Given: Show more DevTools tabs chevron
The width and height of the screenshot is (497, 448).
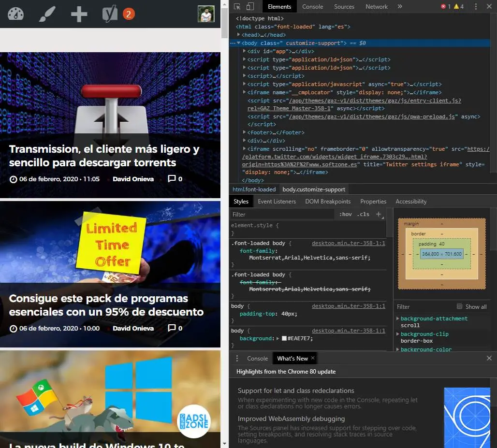Looking at the screenshot, I should [400, 6].
